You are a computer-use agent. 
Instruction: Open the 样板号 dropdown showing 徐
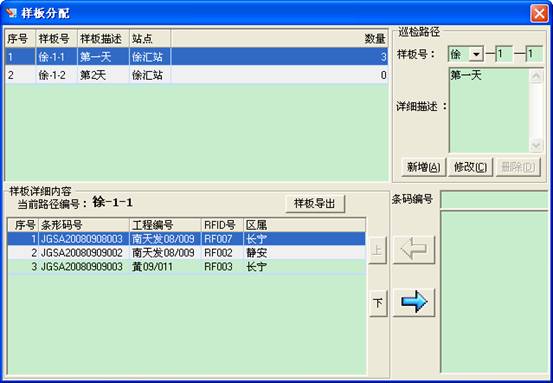476,54
